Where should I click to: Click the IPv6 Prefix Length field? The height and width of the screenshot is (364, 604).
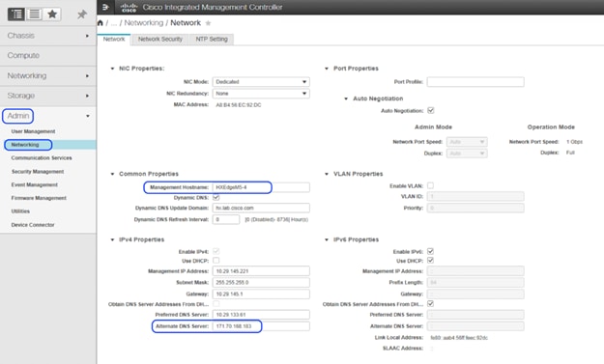click(475, 283)
